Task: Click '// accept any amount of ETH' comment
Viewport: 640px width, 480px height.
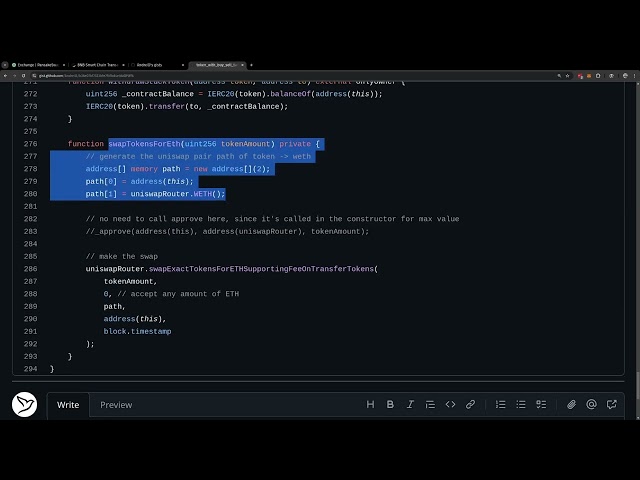Action: tap(178, 294)
